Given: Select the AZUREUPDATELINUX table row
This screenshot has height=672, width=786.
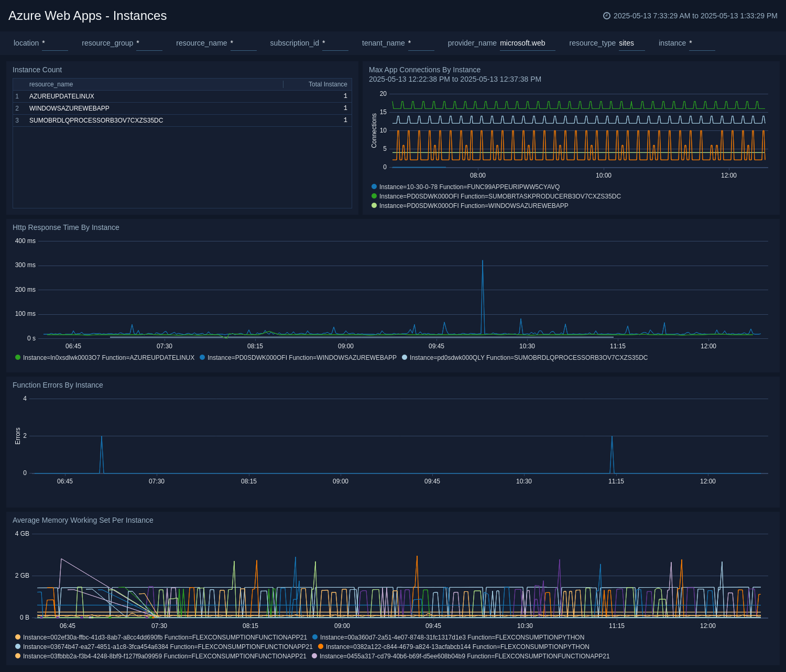Looking at the screenshot, I should coord(182,96).
